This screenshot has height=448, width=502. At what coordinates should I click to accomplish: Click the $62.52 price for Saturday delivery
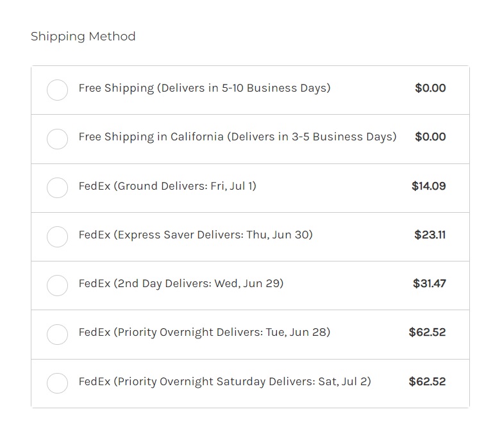coord(427,381)
